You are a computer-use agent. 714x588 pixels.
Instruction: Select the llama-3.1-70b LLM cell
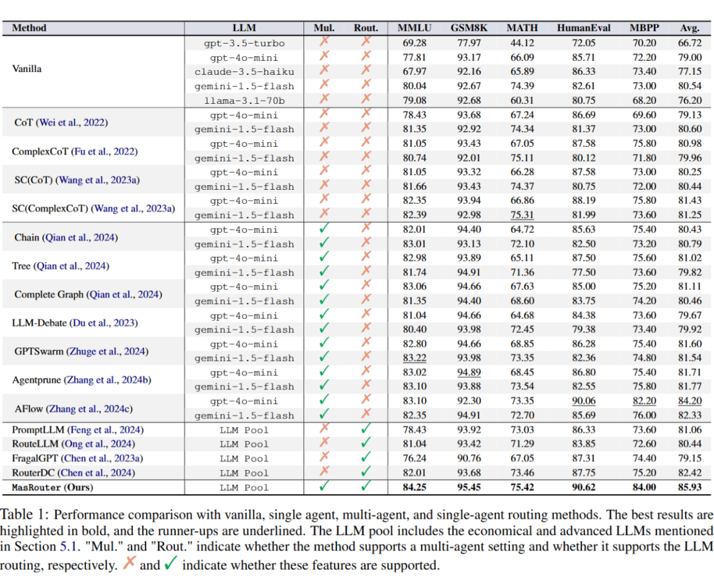pos(244,101)
